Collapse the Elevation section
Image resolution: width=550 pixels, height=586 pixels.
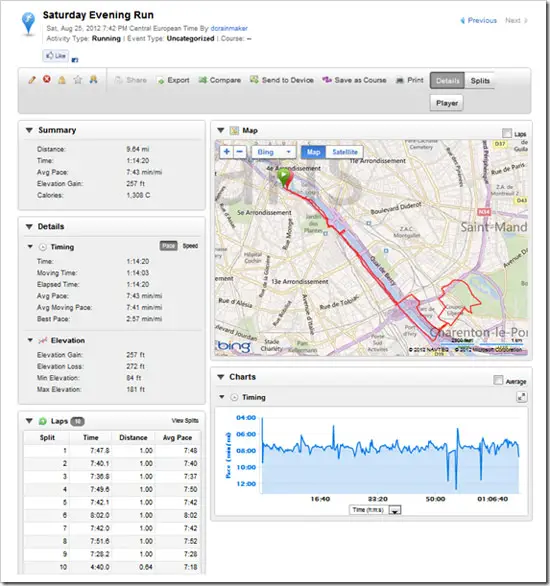[x=30, y=340]
